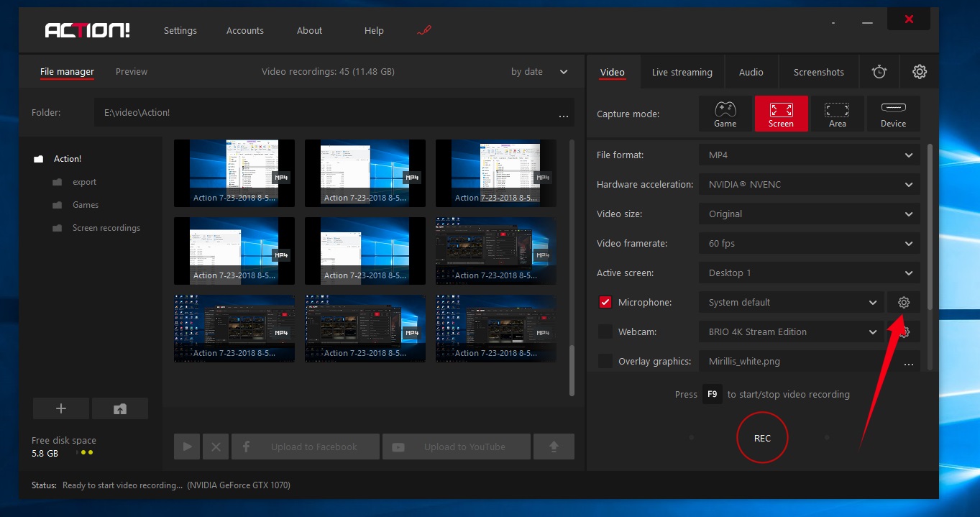Open the Games folder
Screen dimensions: 980x517
click(75, 205)
